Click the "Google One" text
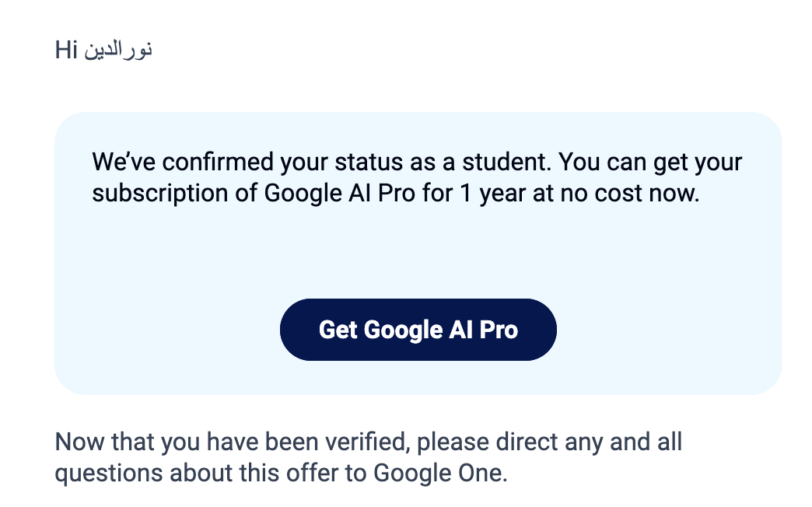The image size is (812, 507). [x=439, y=472]
